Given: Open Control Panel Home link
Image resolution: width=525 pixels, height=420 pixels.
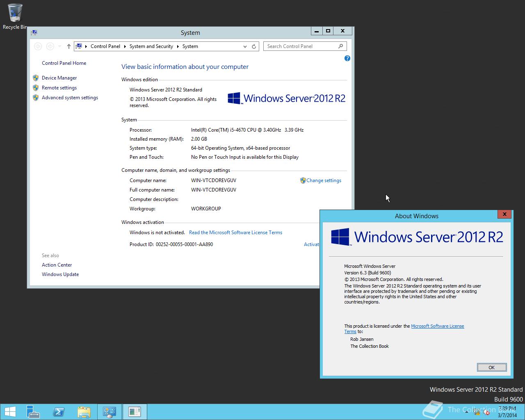Looking at the screenshot, I should point(64,63).
